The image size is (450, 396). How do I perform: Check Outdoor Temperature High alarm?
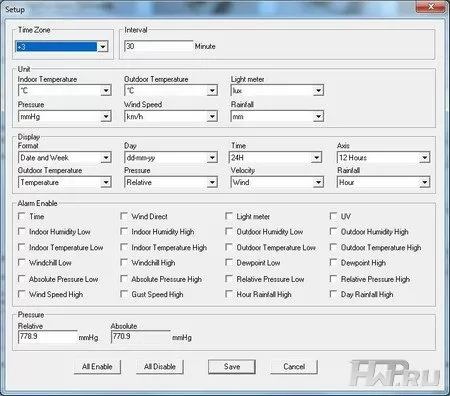coord(333,247)
